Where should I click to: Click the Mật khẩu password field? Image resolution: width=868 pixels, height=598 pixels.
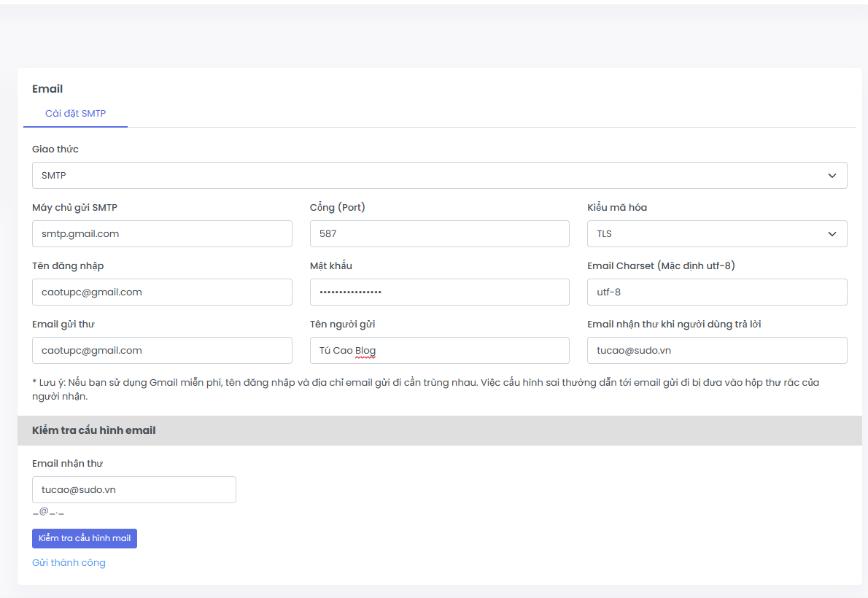(x=439, y=292)
